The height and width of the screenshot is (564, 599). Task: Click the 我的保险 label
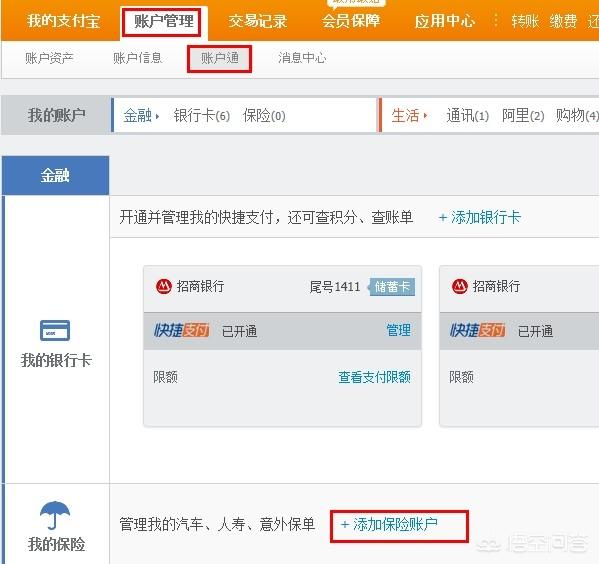tap(56, 544)
